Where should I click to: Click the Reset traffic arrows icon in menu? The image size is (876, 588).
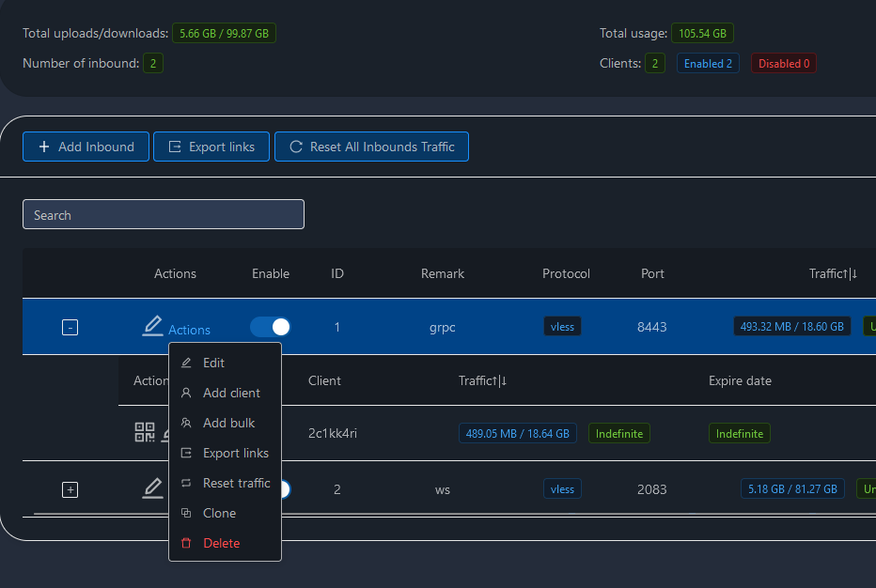coord(186,483)
